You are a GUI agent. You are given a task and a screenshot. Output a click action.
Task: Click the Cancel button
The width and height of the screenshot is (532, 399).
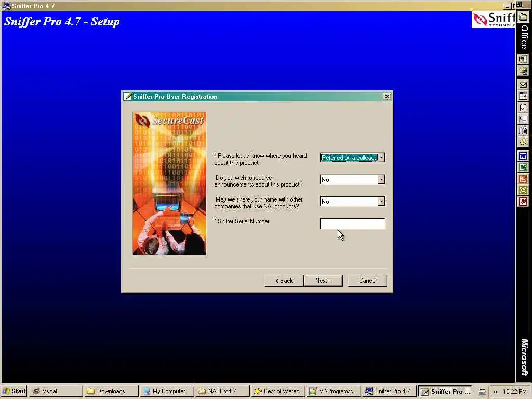click(x=367, y=281)
